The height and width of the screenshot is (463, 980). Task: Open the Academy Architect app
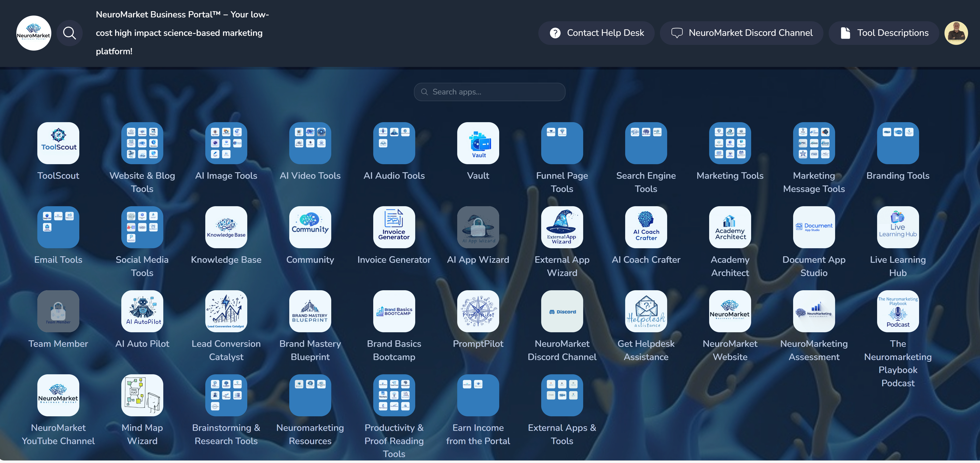730,227
